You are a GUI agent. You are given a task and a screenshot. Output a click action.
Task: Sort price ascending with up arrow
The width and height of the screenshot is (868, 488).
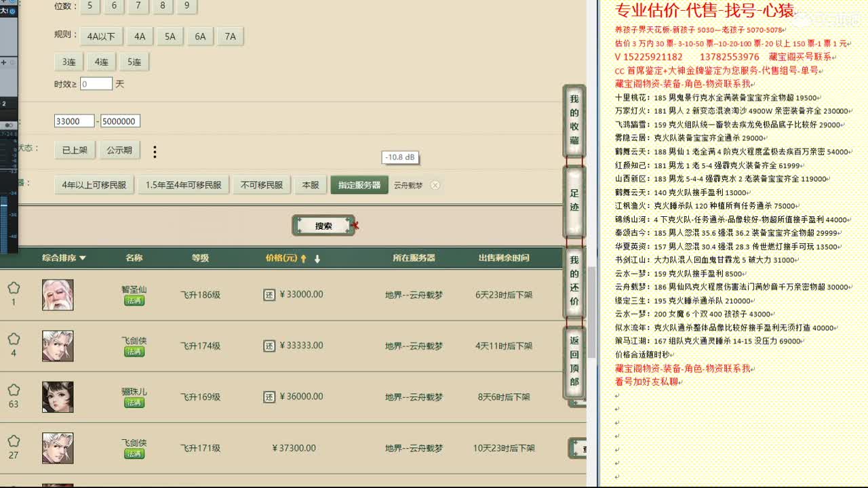[304, 258]
